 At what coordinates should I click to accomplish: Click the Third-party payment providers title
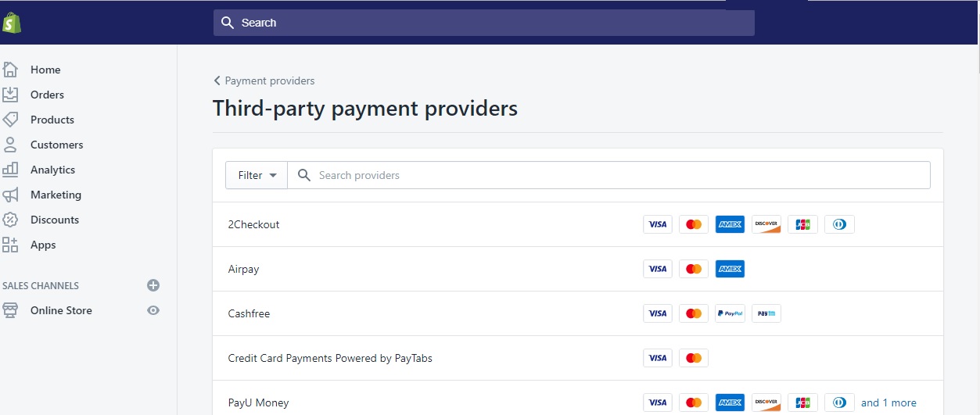click(365, 108)
